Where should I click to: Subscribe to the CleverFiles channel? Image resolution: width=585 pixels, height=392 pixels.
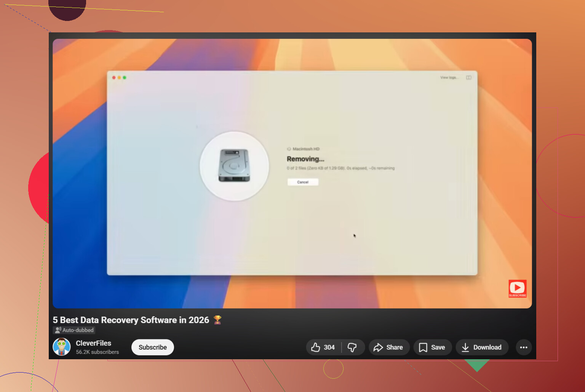(153, 347)
